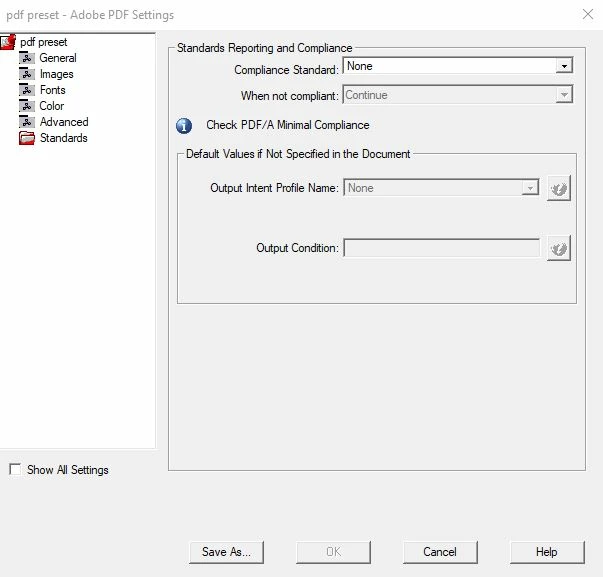The image size is (603, 577).
Task: Click the Standards open folder icon
Action: pos(27,138)
